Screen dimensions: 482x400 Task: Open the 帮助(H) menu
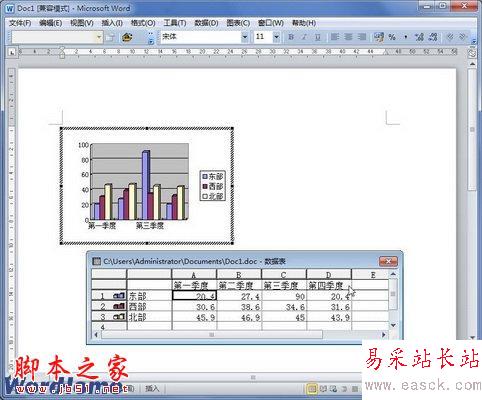(304, 23)
